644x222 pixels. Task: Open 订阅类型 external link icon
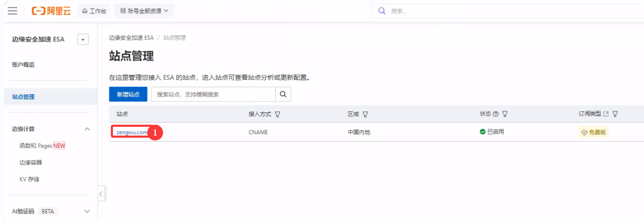pyautogui.click(x=606, y=114)
